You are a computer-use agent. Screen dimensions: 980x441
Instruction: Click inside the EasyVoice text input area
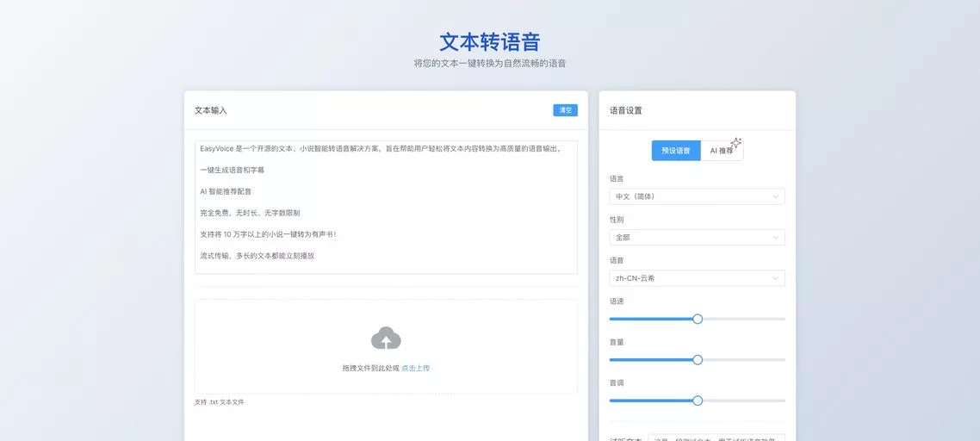tap(386, 207)
